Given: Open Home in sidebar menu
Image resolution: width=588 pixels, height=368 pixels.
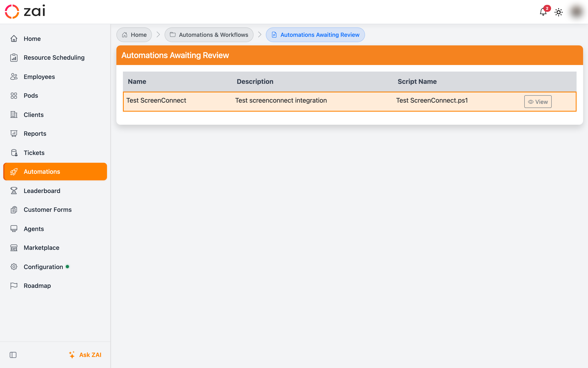Looking at the screenshot, I should coord(55,39).
